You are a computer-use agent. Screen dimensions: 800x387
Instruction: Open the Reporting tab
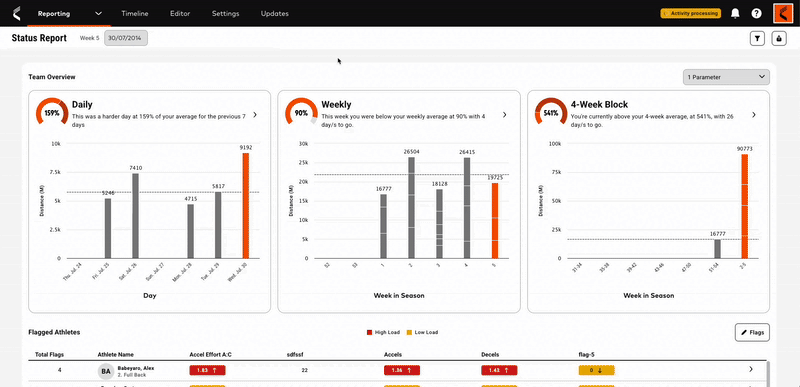54,14
